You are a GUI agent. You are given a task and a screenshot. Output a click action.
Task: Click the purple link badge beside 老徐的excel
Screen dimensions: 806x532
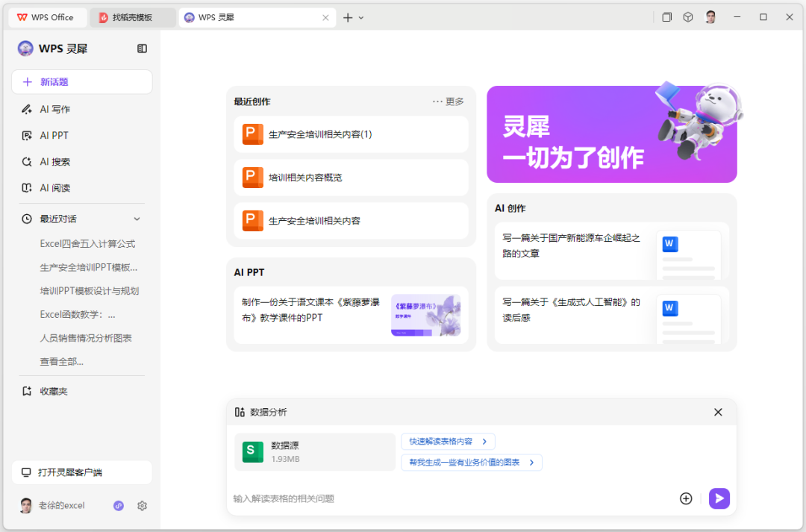pos(119,506)
